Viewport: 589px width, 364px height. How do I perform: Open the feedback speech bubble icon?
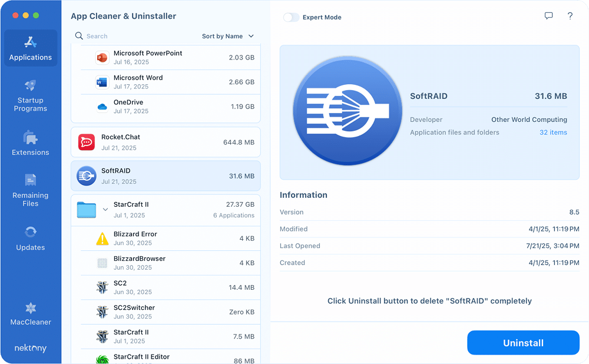549,16
